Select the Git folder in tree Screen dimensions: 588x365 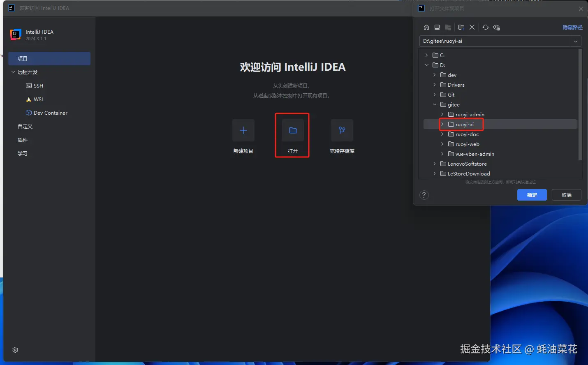pyautogui.click(x=447, y=95)
